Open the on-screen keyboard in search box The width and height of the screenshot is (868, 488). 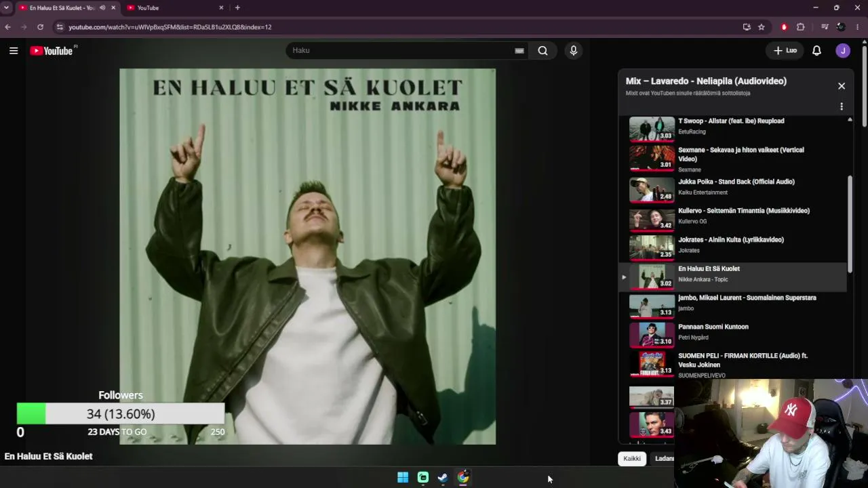click(x=519, y=51)
